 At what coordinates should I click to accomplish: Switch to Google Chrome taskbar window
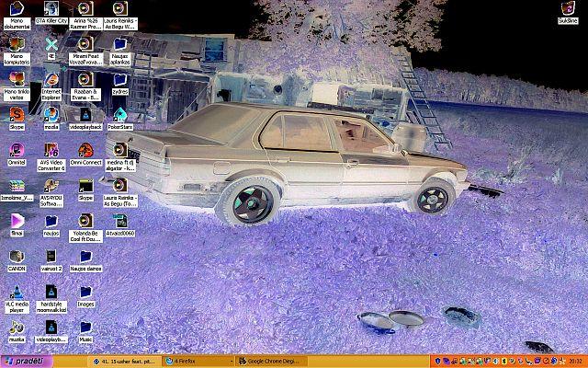click(276, 362)
